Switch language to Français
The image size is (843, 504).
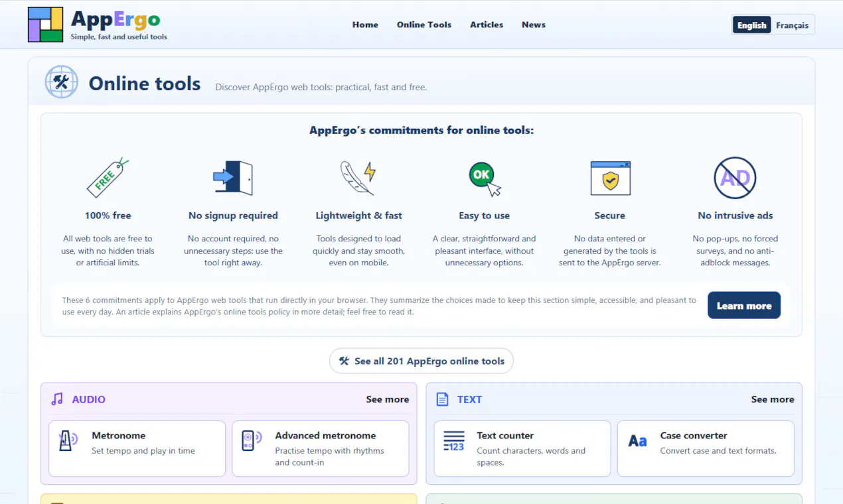point(792,25)
